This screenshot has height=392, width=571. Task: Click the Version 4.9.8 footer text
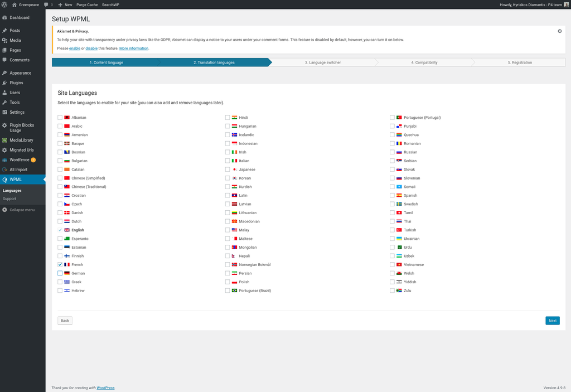pyautogui.click(x=554, y=388)
